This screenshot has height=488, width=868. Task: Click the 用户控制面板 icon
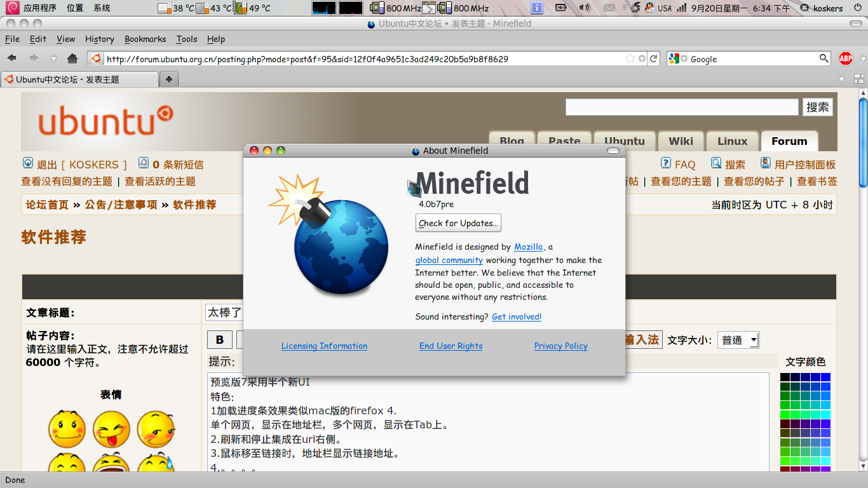pyautogui.click(x=766, y=163)
